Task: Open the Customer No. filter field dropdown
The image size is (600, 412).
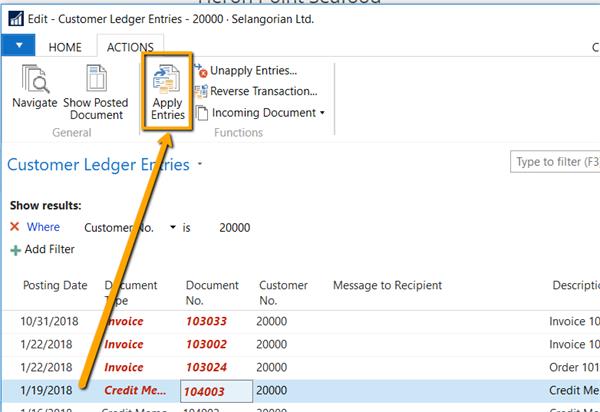Action: pyautogui.click(x=173, y=228)
